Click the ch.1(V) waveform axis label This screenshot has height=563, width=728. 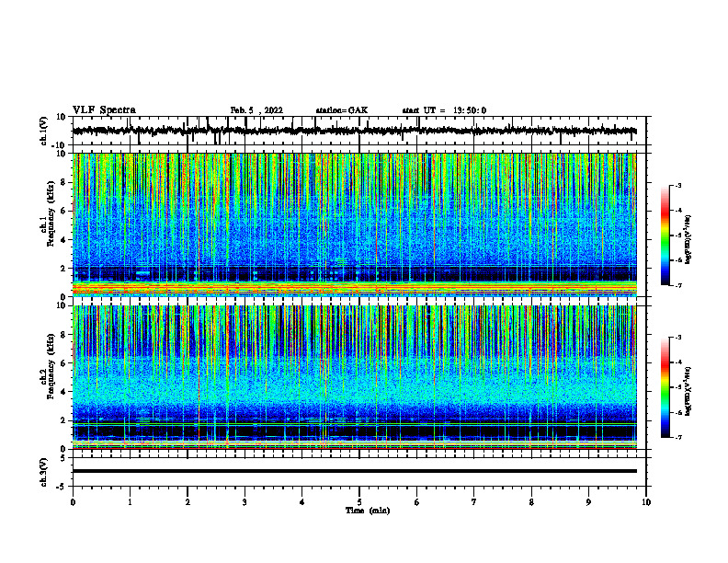pyautogui.click(x=44, y=131)
